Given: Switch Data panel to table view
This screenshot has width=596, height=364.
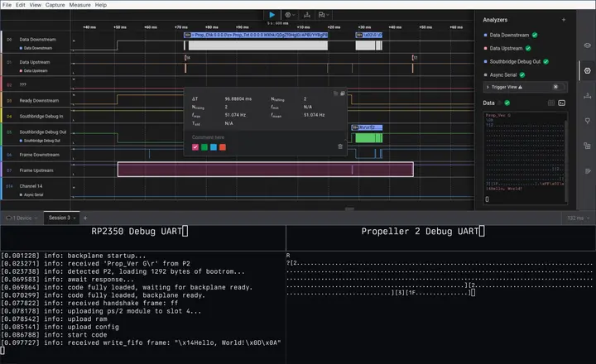Looking at the screenshot, I should point(550,103).
